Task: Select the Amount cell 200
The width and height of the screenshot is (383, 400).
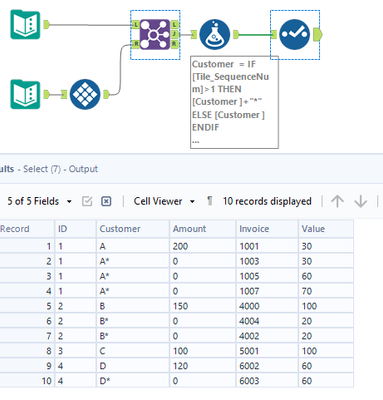Action: click(x=203, y=246)
